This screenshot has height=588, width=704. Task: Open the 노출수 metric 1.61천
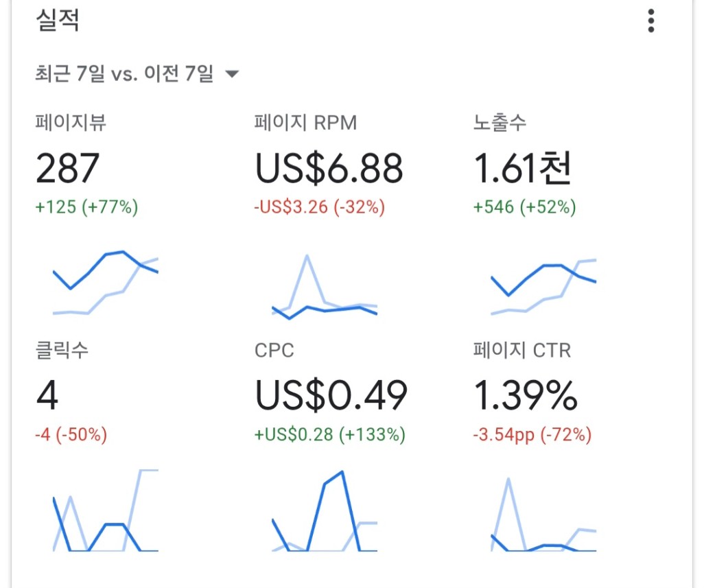(x=522, y=168)
